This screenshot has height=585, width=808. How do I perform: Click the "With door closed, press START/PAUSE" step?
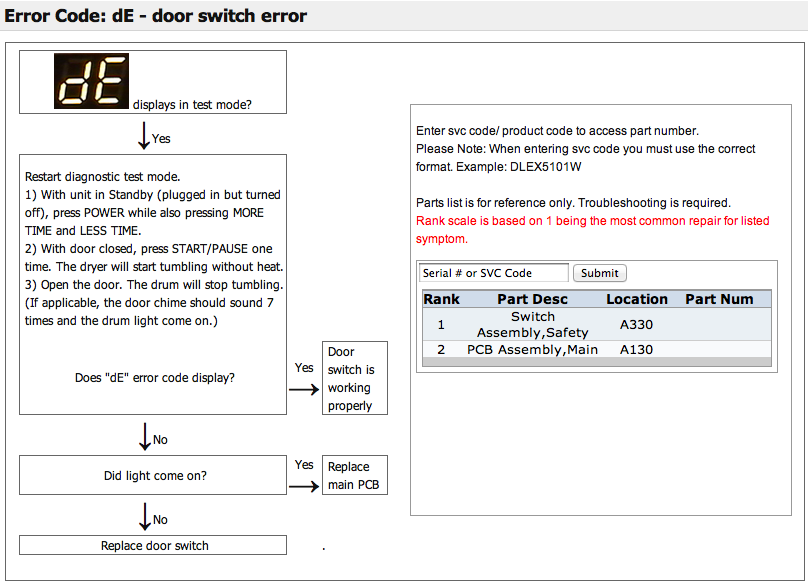tap(154, 258)
